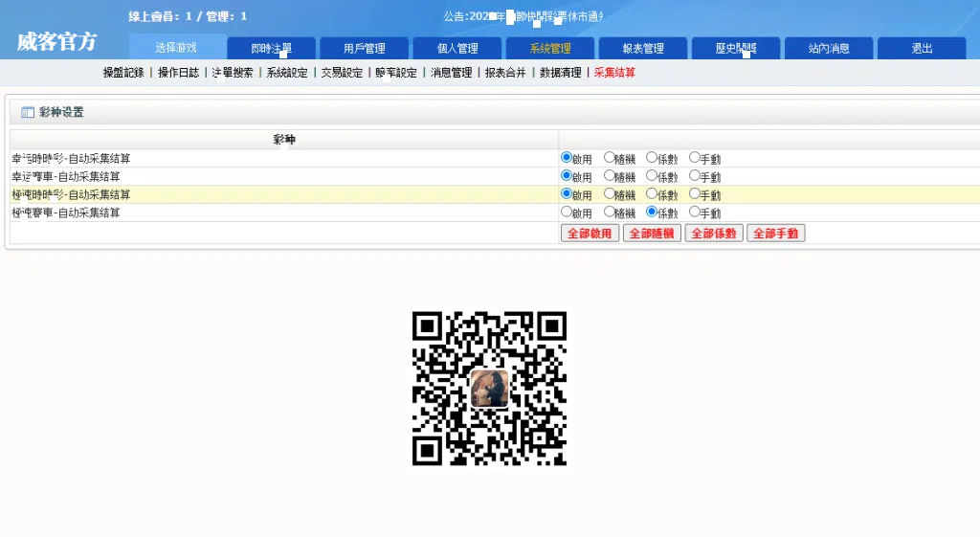Open the 站內消息 tab
Viewport: 980px width, 537px height.
[829, 48]
